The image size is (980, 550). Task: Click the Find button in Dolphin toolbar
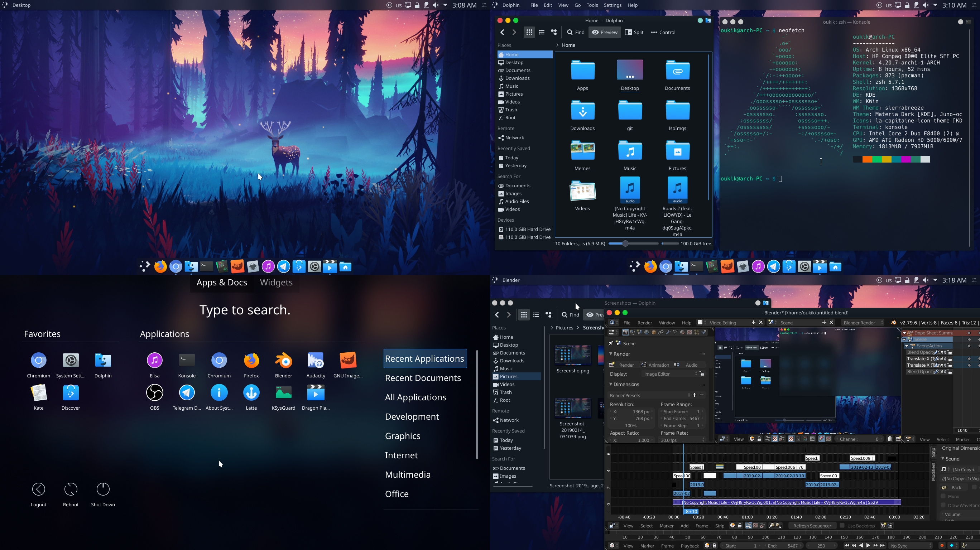pos(575,32)
